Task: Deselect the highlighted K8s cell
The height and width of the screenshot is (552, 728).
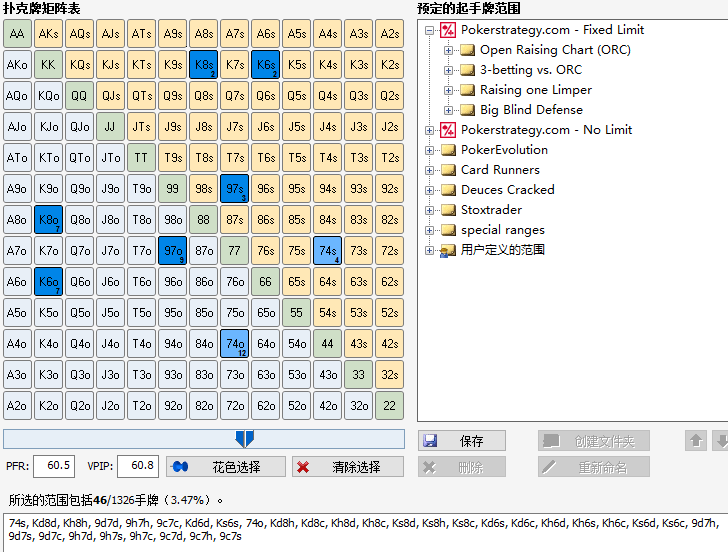Action: [x=203, y=65]
